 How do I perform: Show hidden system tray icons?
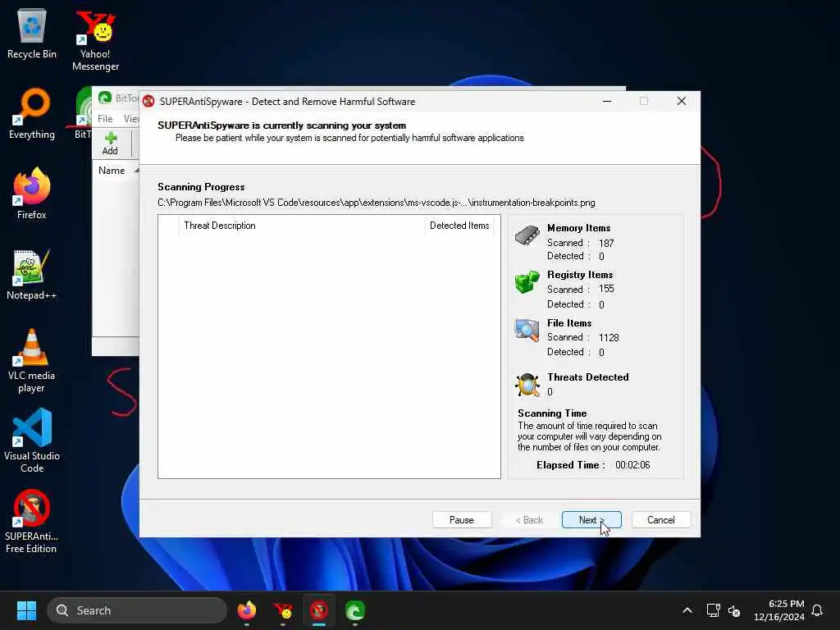tap(687, 610)
